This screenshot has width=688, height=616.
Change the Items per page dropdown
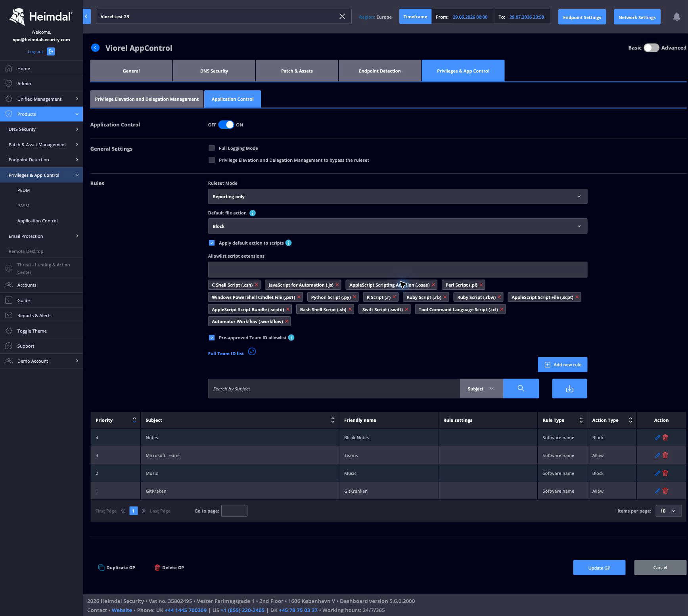point(669,511)
